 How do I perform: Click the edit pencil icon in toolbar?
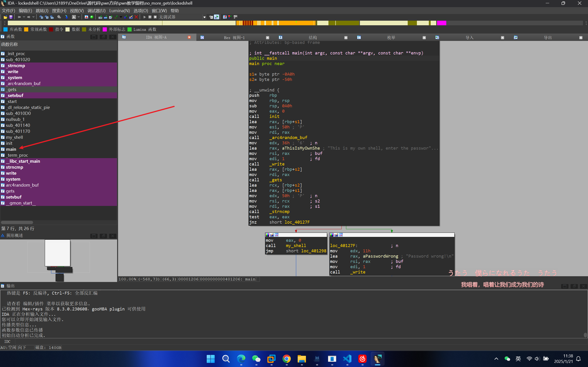coord(131,17)
